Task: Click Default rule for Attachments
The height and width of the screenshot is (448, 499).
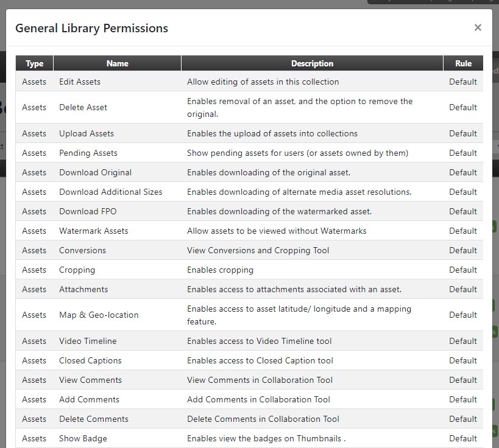Action: (x=462, y=289)
